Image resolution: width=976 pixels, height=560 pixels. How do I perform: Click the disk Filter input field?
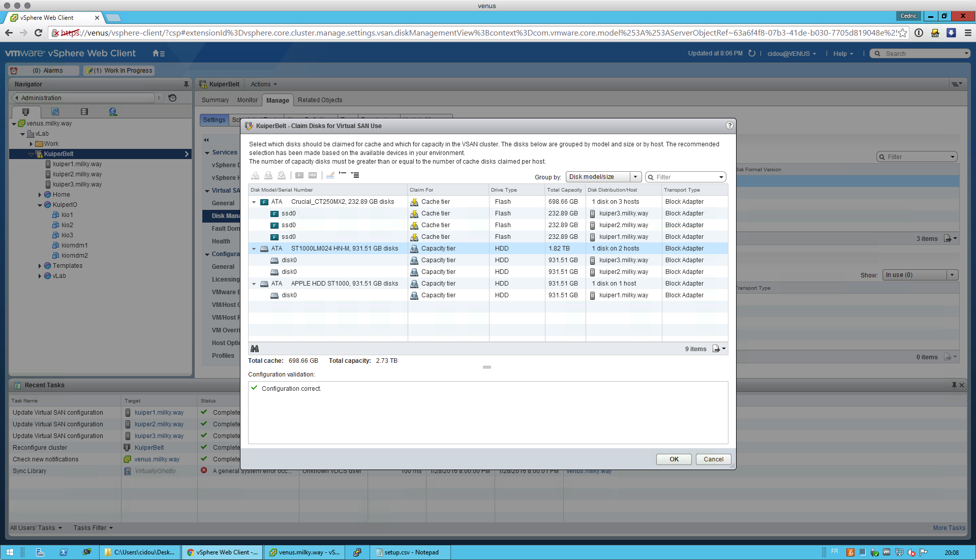684,177
